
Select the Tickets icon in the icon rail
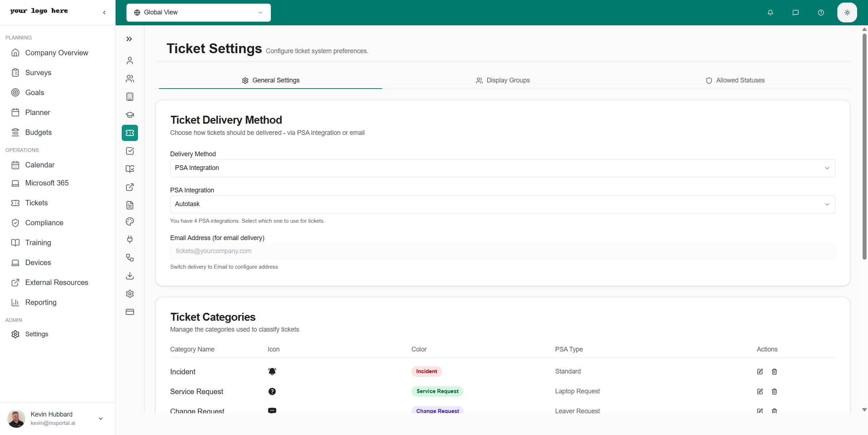coord(130,133)
